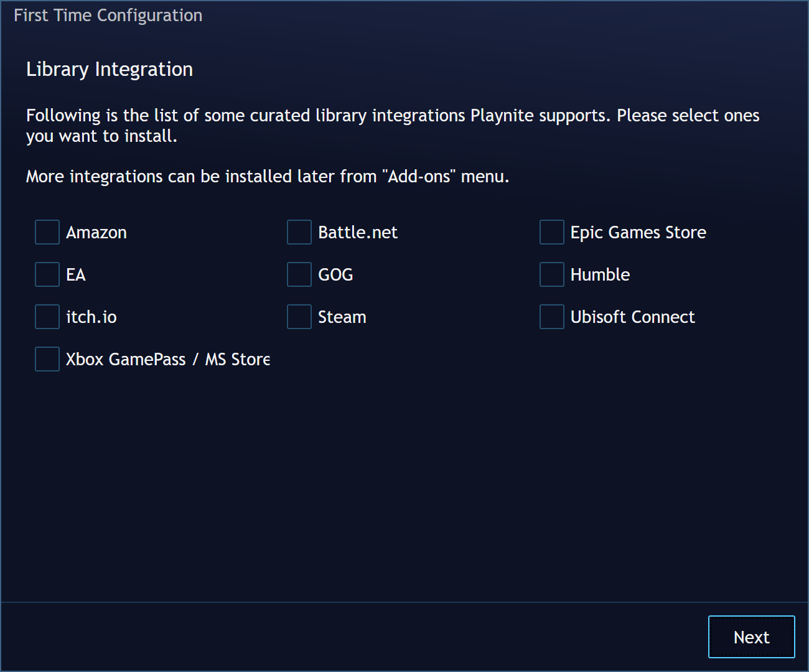The image size is (809, 672).
Task: Enable the Humble checkbox
Action: (x=552, y=274)
